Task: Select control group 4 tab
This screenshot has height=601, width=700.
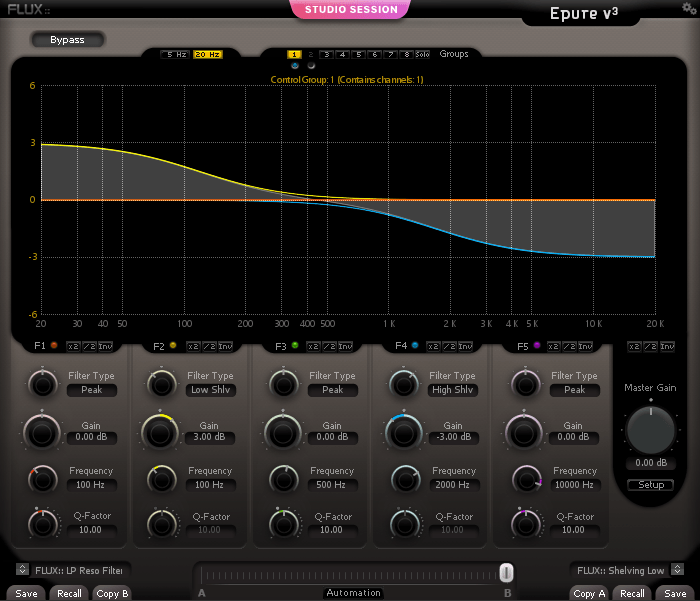Action: pyautogui.click(x=342, y=54)
